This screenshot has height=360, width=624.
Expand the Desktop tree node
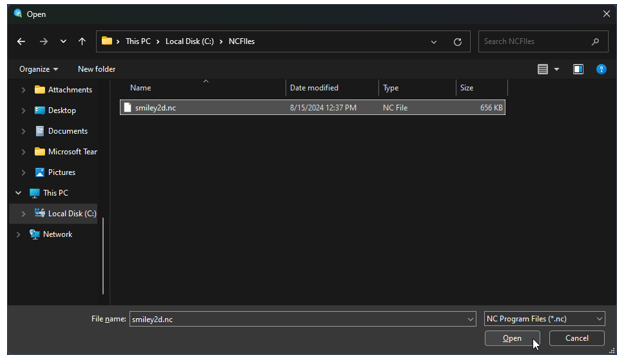click(23, 111)
